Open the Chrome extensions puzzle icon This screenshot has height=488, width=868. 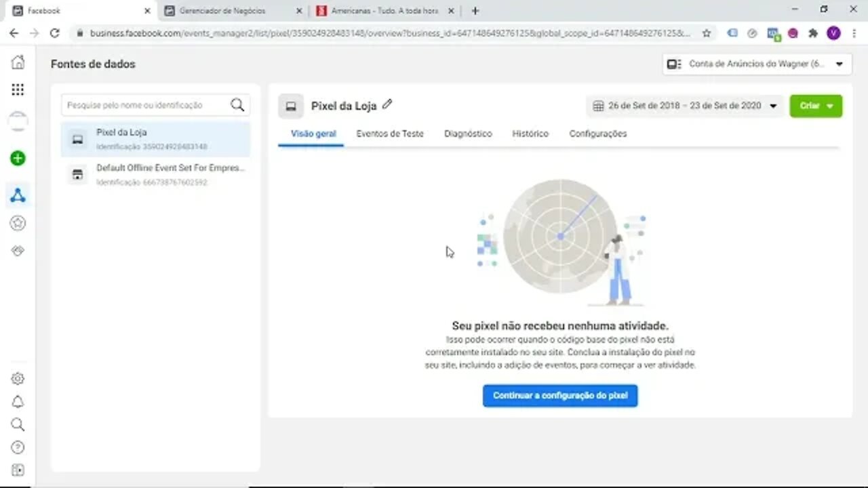coord(813,33)
